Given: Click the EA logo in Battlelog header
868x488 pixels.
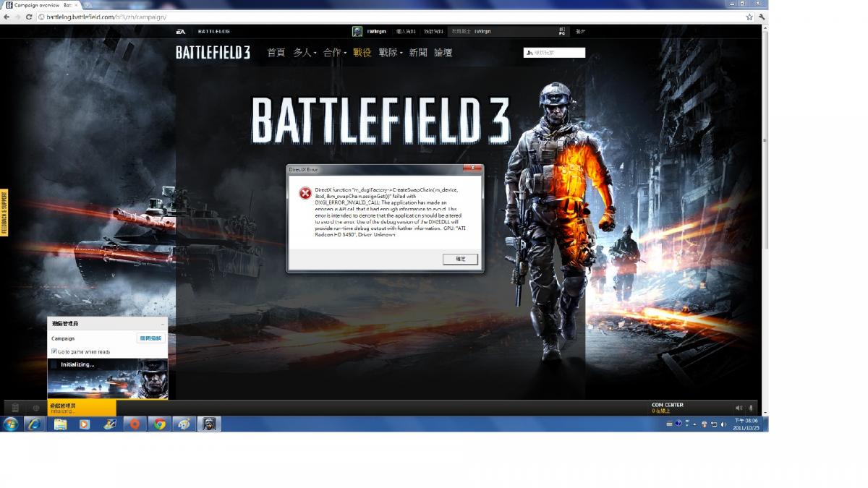Looking at the screenshot, I should pos(181,32).
